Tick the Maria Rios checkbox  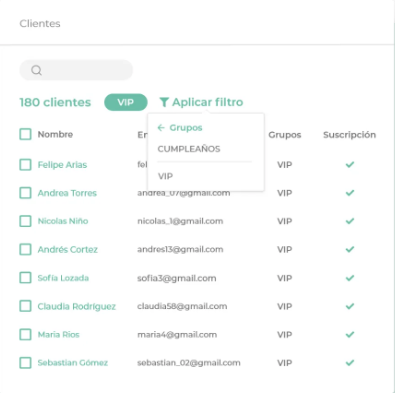tap(25, 334)
